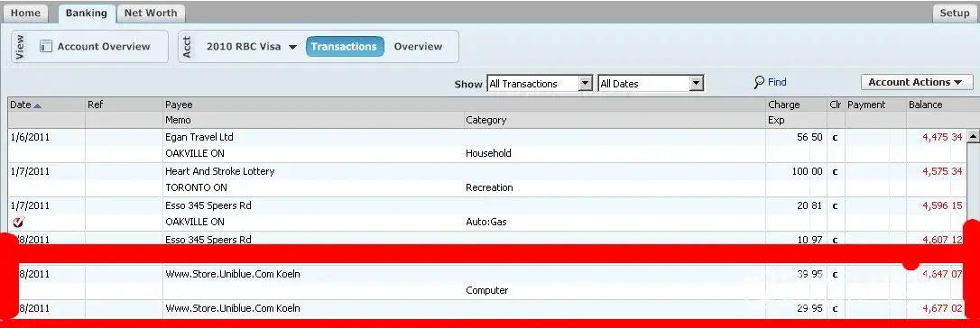Switch to the Home tab

(25, 14)
